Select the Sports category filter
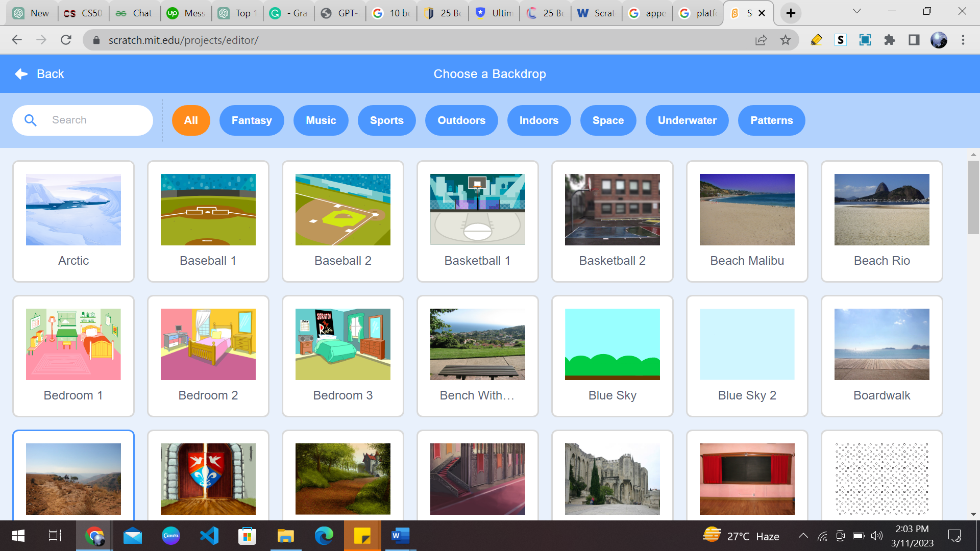 (386, 120)
